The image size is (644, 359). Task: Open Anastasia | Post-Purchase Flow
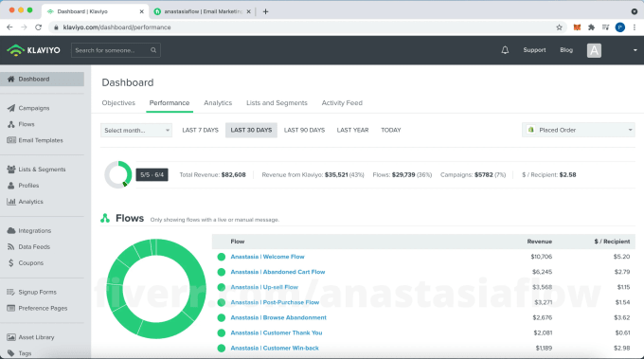click(x=275, y=302)
